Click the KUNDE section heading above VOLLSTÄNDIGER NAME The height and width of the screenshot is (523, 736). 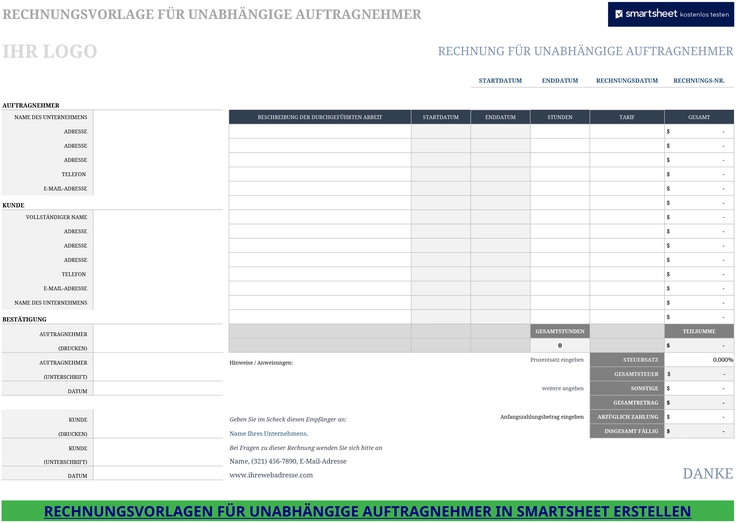click(x=13, y=205)
